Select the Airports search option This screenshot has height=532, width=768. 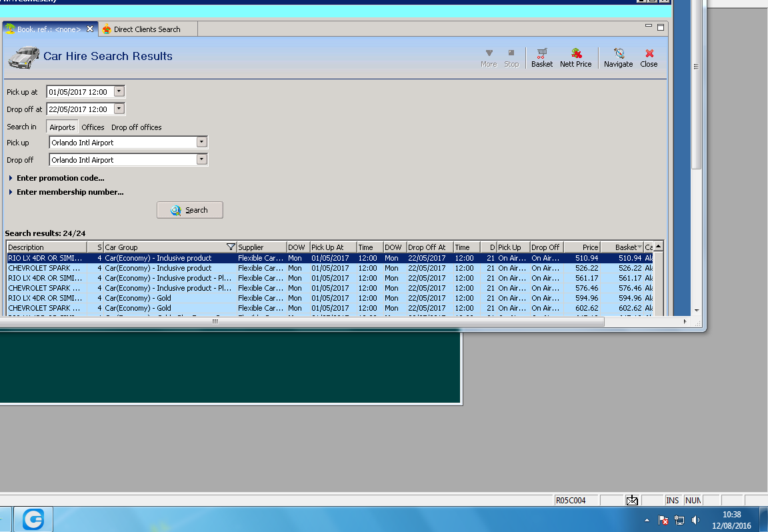click(x=62, y=127)
